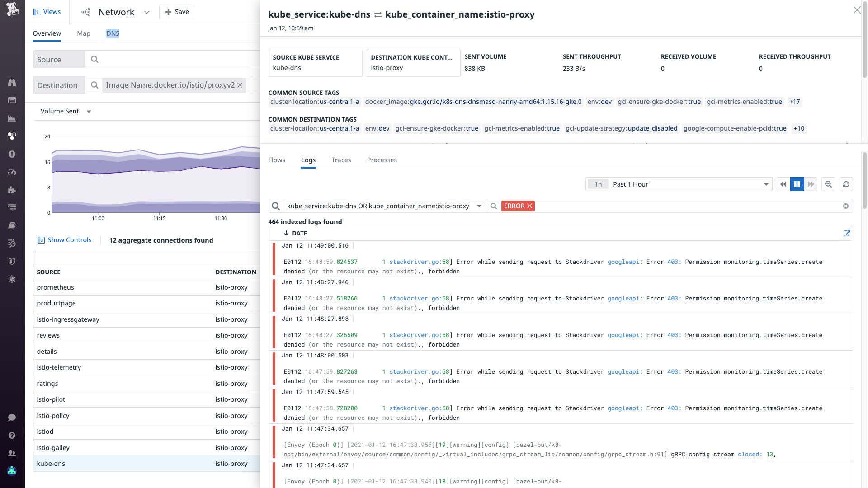
Task: Toggle the DNS view highlight
Action: click(113, 33)
